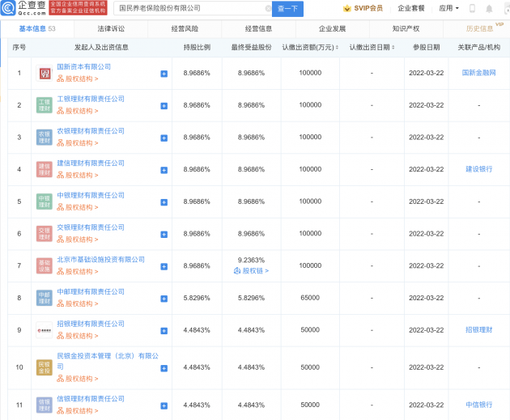View 股权结构 for 信银理财有限责任公司
Image resolution: width=510 pixels, height=420 pixels.
(x=78, y=411)
